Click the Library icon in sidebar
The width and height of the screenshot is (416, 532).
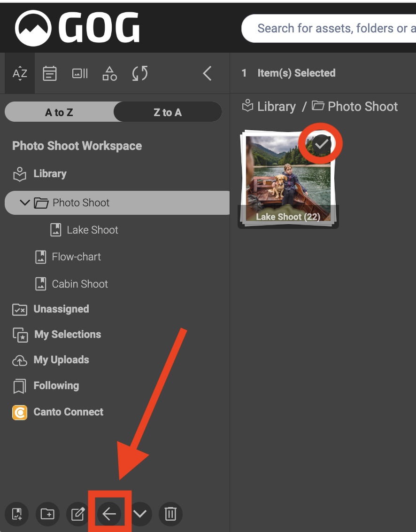(20, 174)
